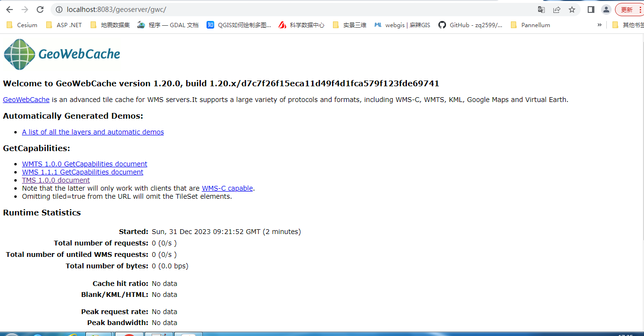The width and height of the screenshot is (644, 336).
Task: Reload the GeoWebCache page
Action: [x=41, y=10]
